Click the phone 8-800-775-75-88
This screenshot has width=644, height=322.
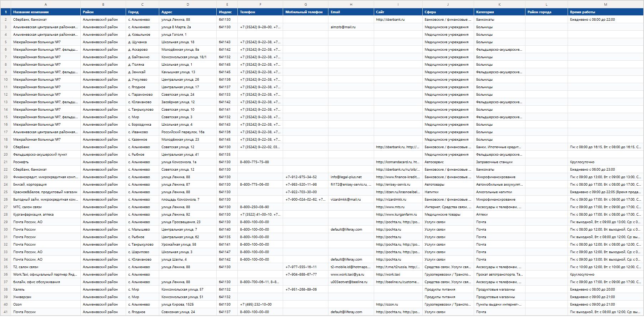[260, 162]
